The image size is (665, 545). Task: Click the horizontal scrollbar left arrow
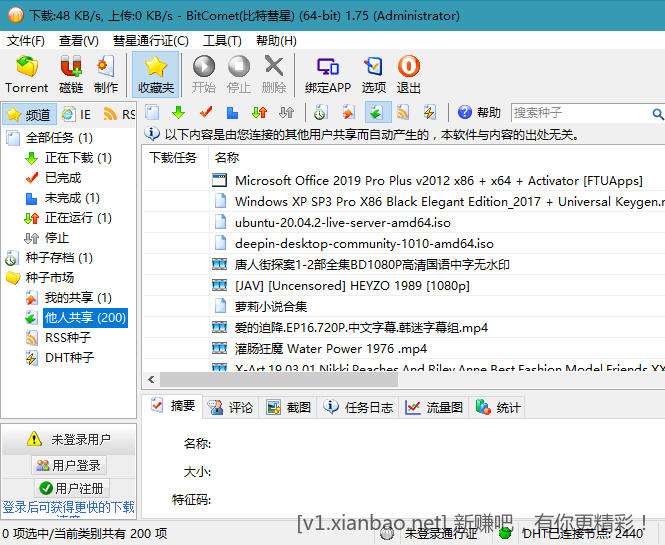point(151,380)
